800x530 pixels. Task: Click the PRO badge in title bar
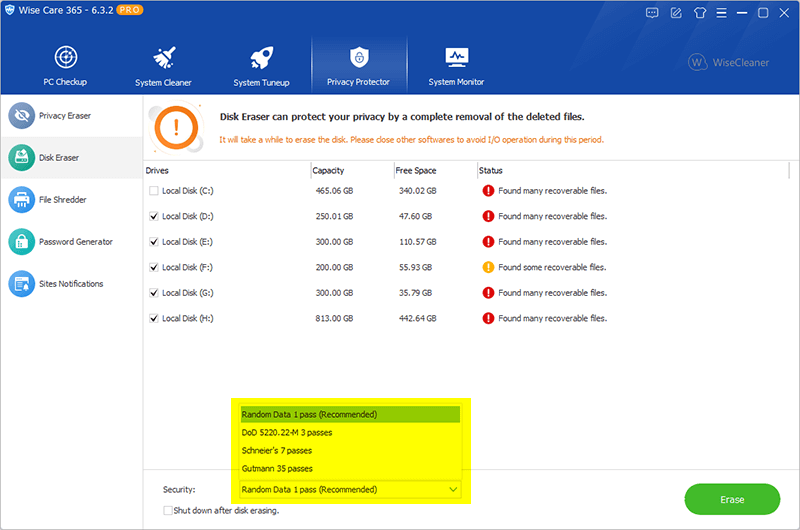click(130, 10)
